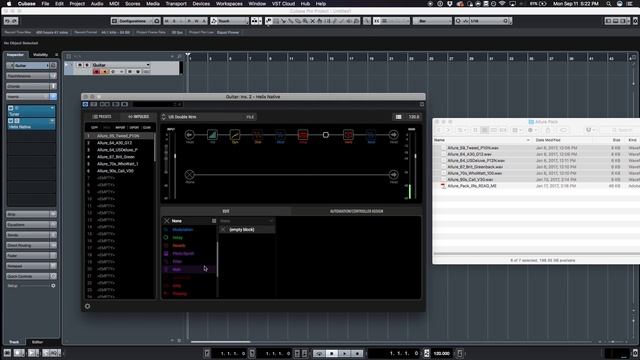Open macOS Spotlight search

[609, 3]
